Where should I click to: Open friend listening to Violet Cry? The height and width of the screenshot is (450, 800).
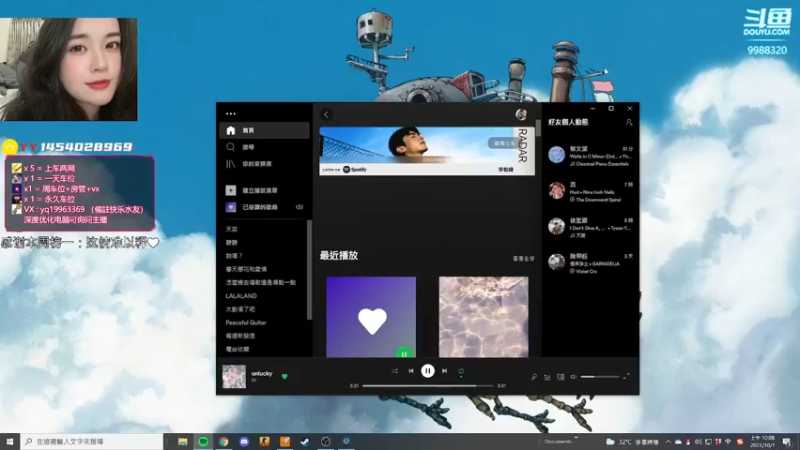point(590,263)
